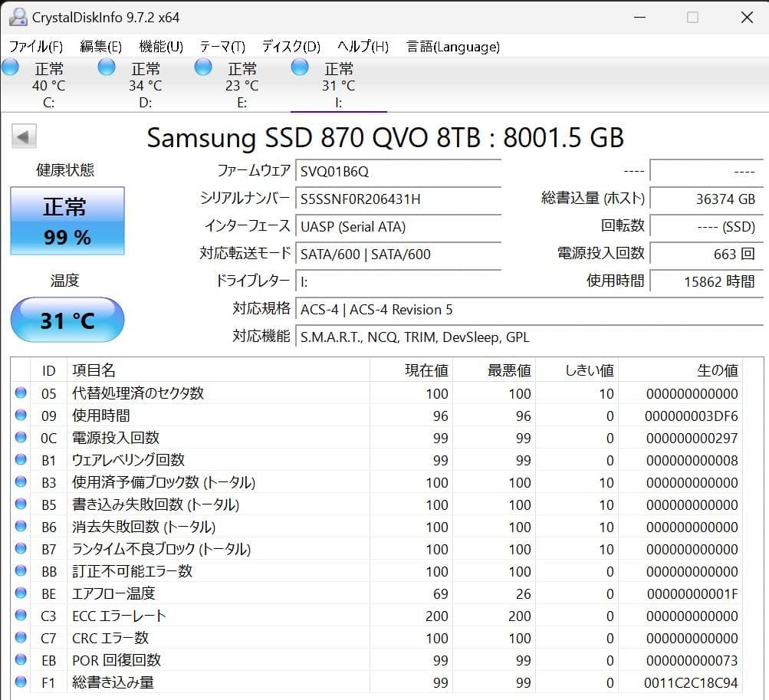Click the blue status circle above drive E:
The width and height of the screenshot is (769, 700).
click(202, 67)
